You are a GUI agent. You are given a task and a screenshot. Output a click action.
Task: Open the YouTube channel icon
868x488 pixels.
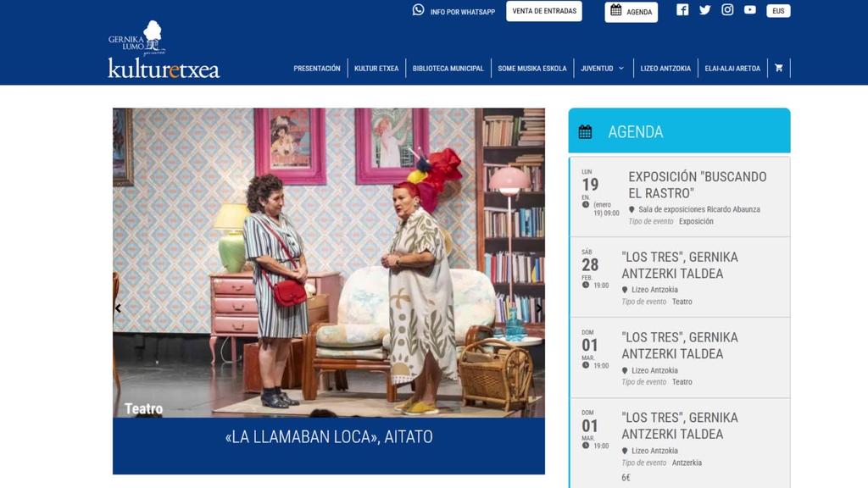[x=749, y=9]
